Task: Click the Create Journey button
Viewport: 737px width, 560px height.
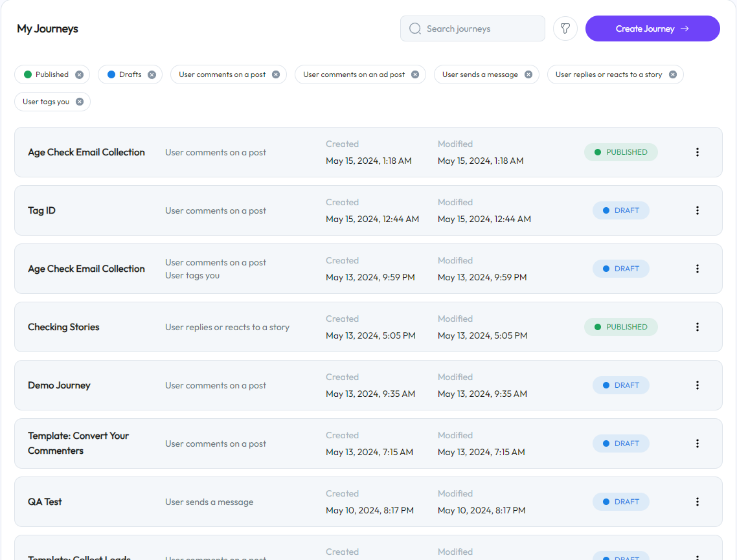Action: point(652,28)
